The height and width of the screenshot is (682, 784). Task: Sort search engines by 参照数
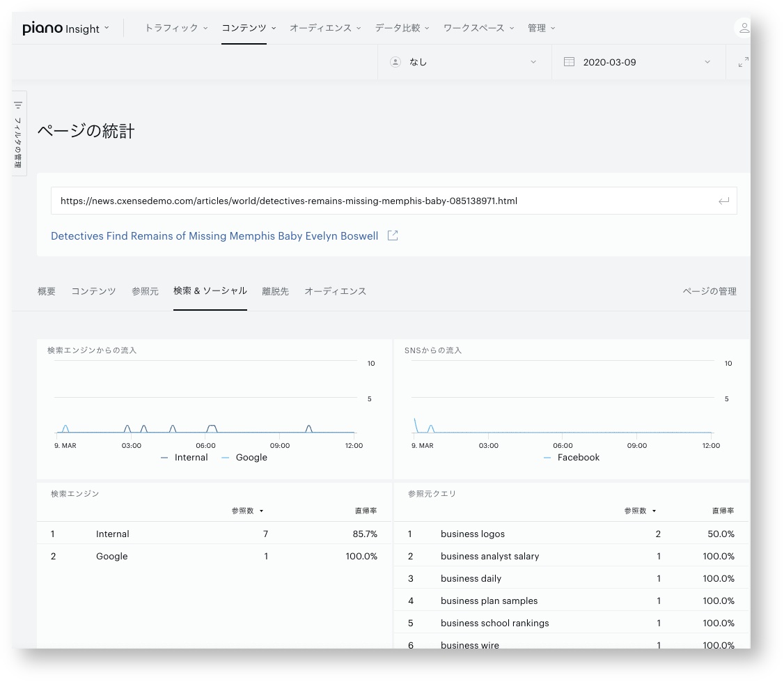click(x=247, y=511)
